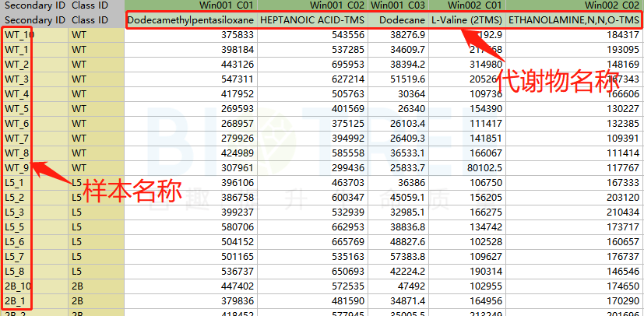Click the HEPTANOIC ACID-TMS header cell
The width and height of the screenshot is (644, 316).
coord(313,19)
